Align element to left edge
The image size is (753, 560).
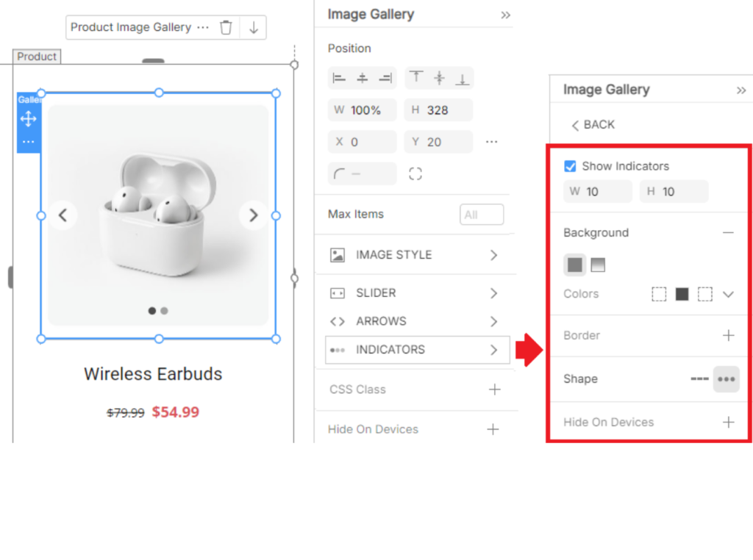coord(339,78)
